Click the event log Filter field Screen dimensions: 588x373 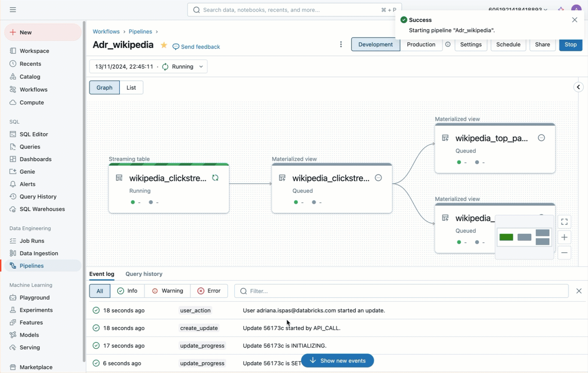(401, 291)
